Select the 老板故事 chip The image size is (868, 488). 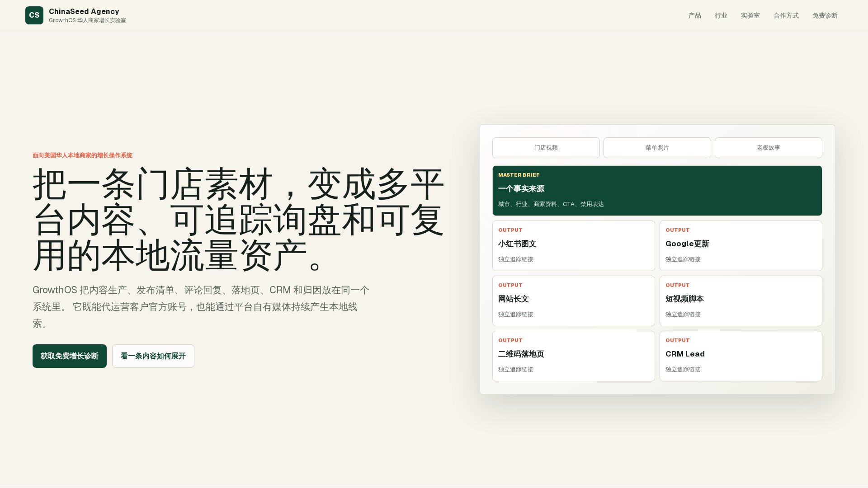(x=769, y=148)
